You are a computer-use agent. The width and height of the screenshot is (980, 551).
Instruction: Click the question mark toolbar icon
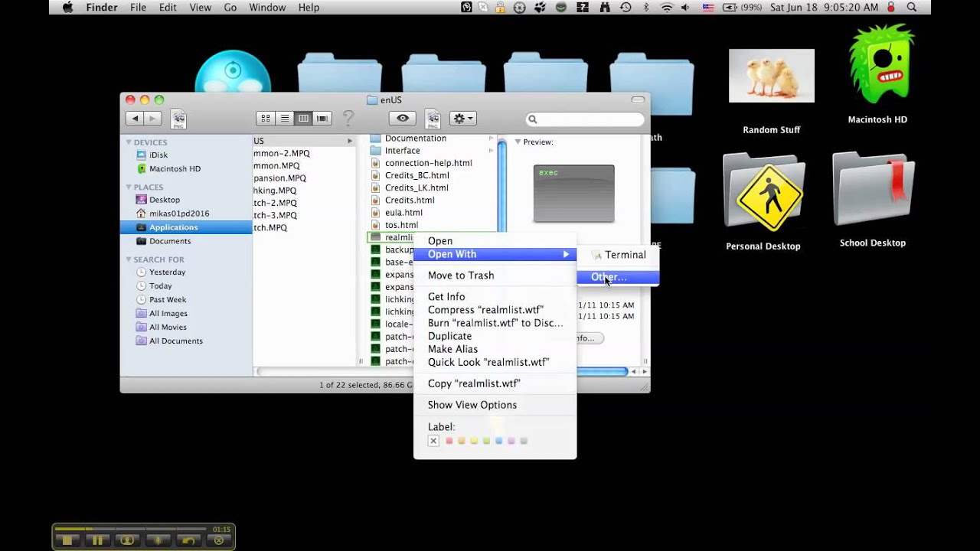pyautogui.click(x=348, y=119)
